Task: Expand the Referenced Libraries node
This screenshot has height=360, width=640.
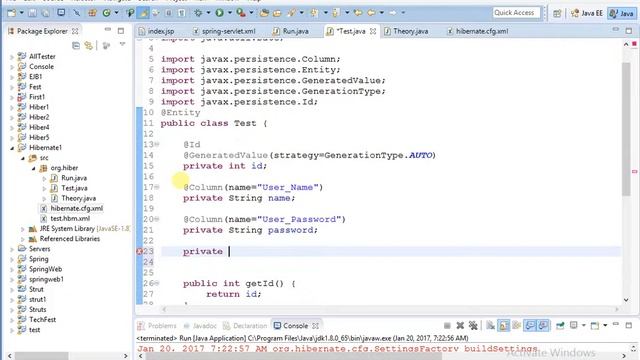Action: (23, 239)
